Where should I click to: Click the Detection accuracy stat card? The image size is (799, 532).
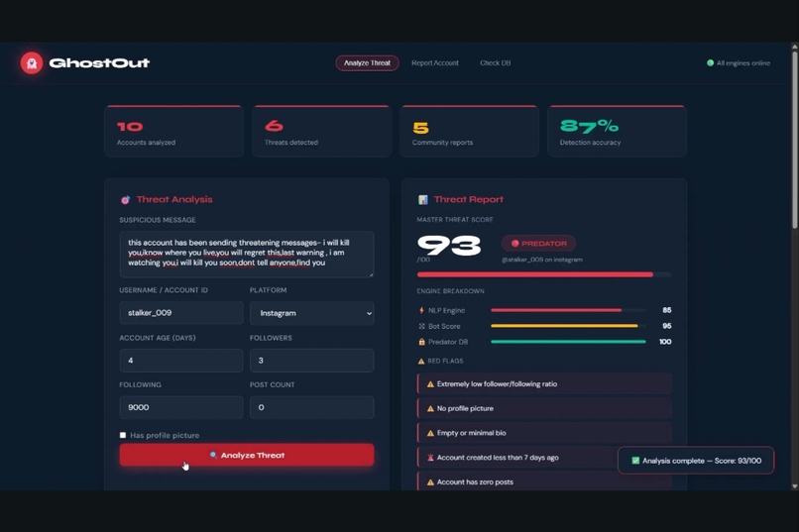point(617,132)
